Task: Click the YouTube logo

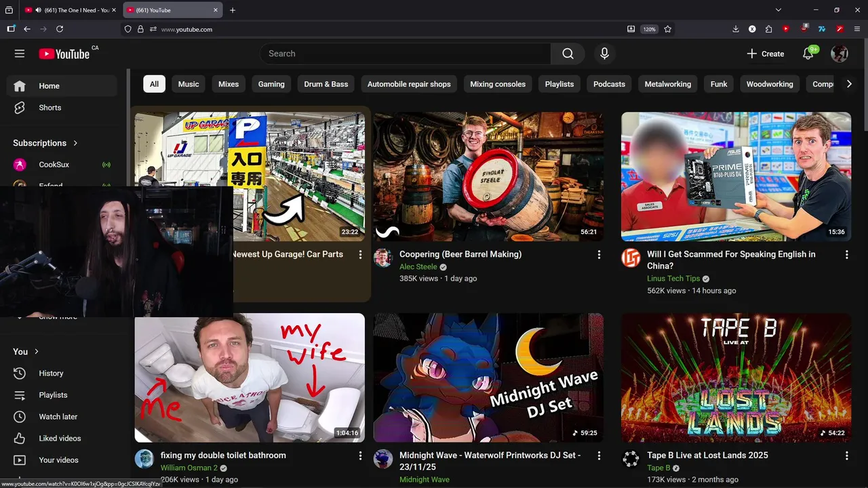Action: pos(64,54)
